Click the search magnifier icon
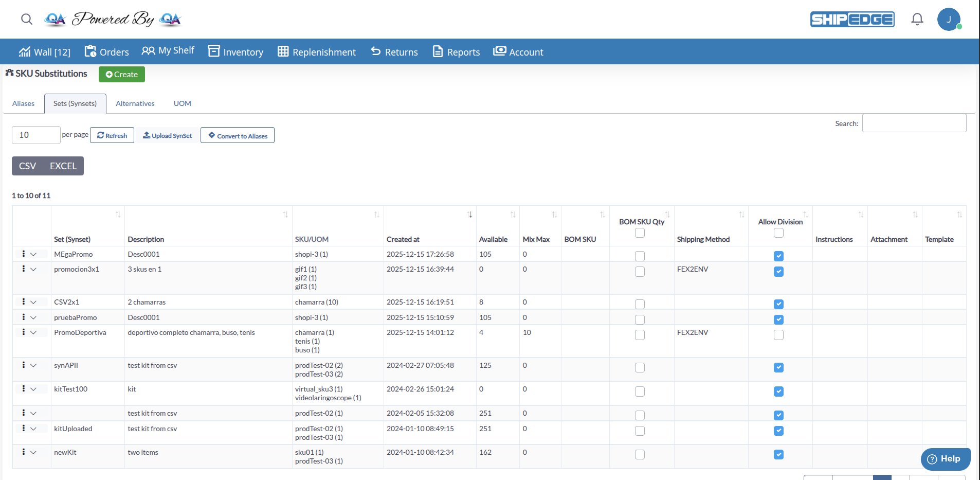980x480 pixels. [x=27, y=20]
